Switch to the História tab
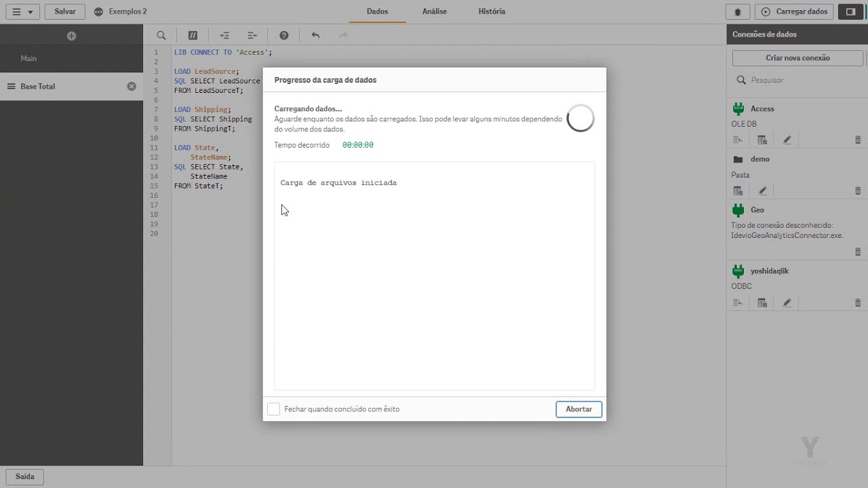Viewport: 868px width, 488px height. click(x=492, y=12)
